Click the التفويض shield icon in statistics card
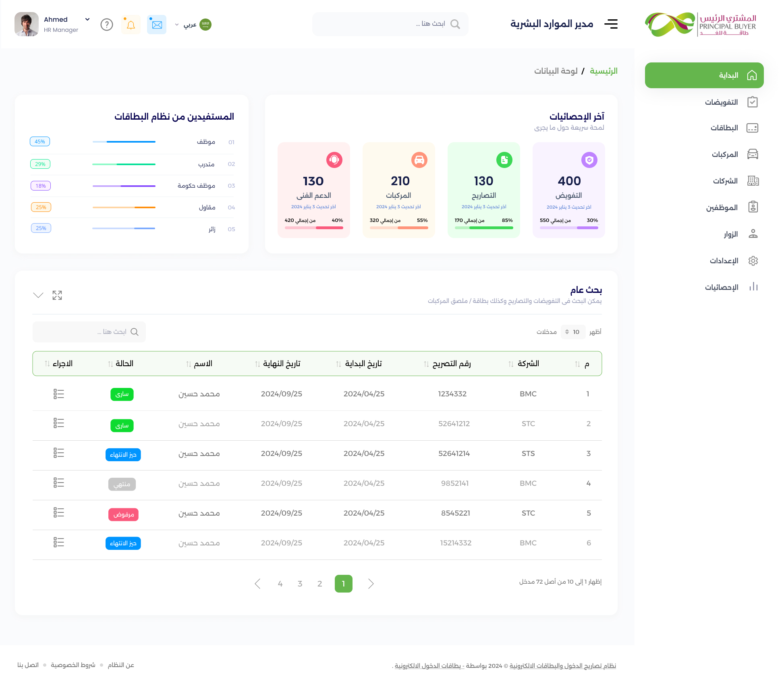This screenshot has height=686, width=784. [x=589, y=160]
